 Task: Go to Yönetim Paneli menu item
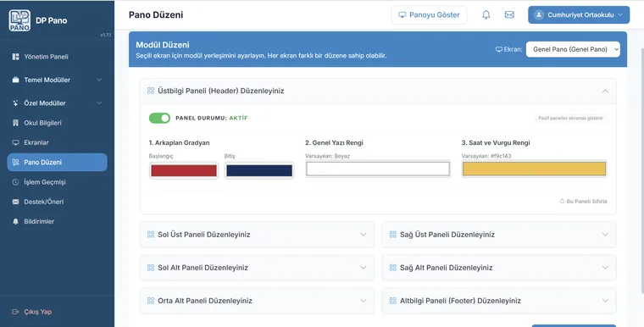pos(57,57)
